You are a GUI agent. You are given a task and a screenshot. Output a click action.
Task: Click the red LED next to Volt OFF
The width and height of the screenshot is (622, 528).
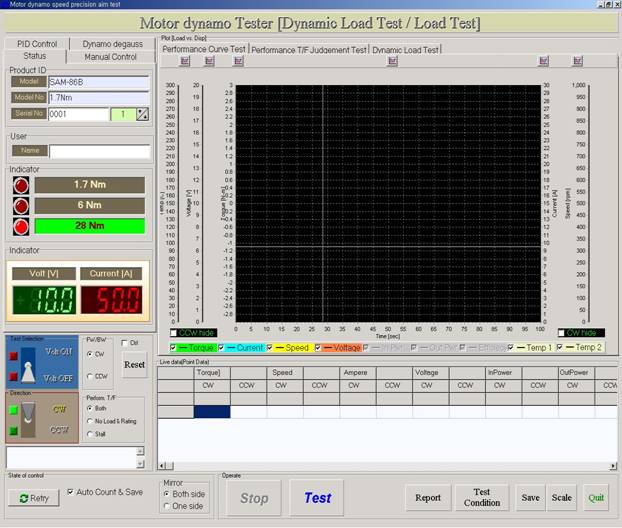(13, 376)
